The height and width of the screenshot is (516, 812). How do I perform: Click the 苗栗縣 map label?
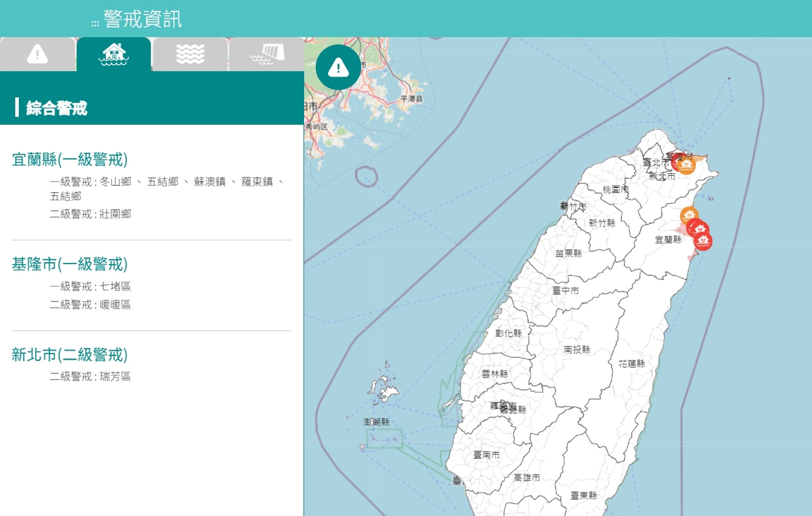569,253
